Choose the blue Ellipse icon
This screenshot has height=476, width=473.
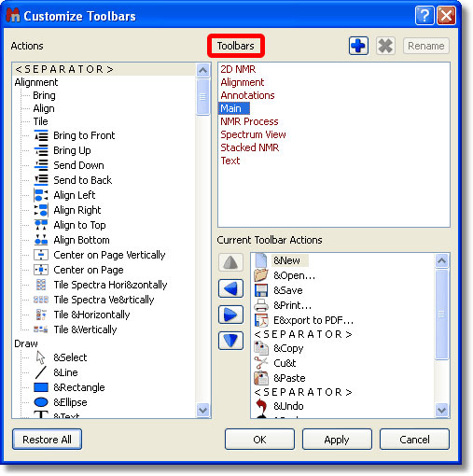tap(41, 402)
